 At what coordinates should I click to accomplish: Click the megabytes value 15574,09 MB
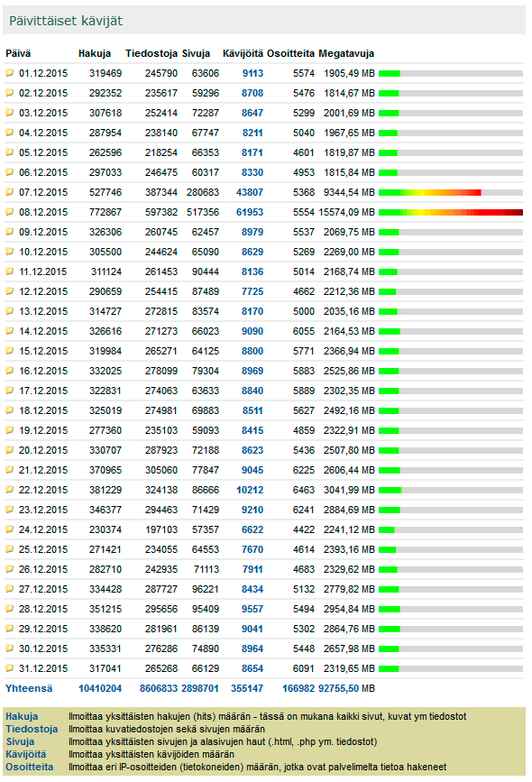coord(346,212)
